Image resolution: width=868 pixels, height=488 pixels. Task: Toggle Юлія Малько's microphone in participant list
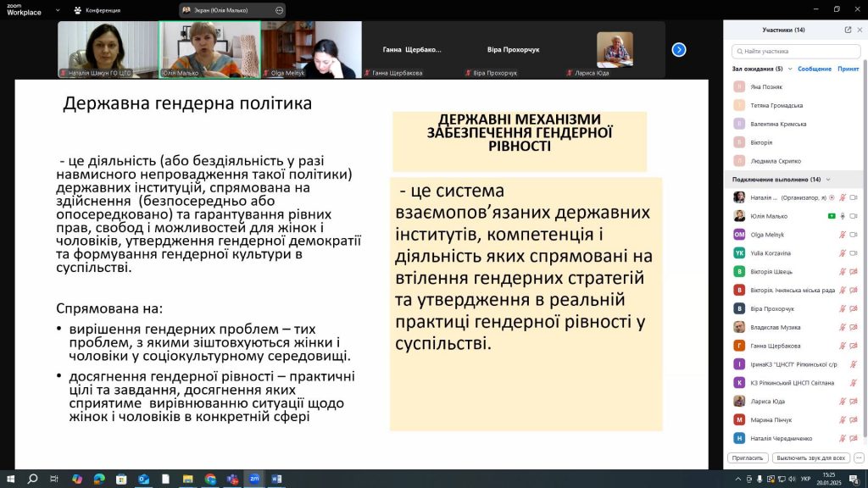pyautogui.click(x=843, y=216)
